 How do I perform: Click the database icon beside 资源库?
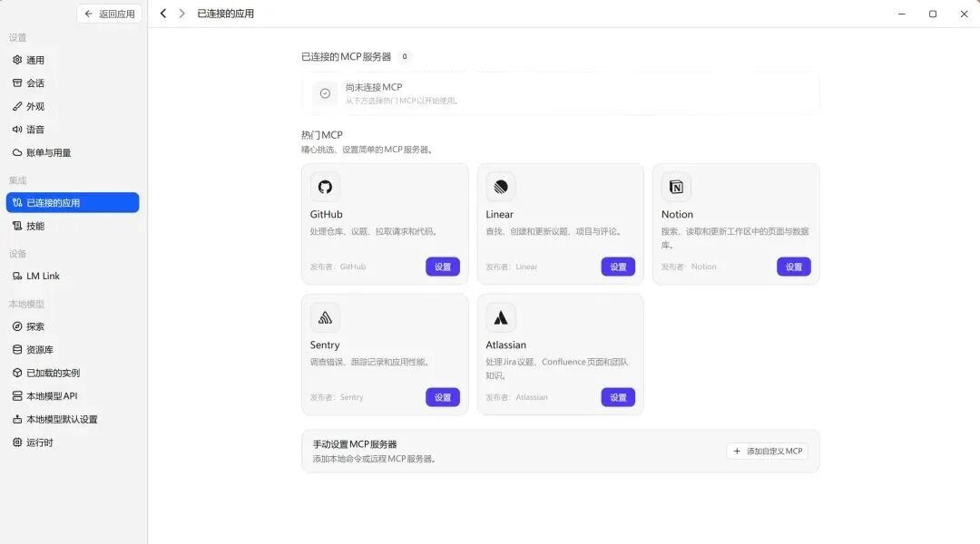click(17, 350)
